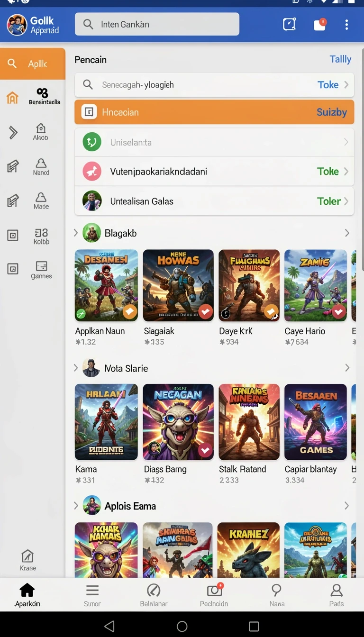Click the pencil icon beside Nancd
Viewport: 364px width, 637px height.
point(13,166)
